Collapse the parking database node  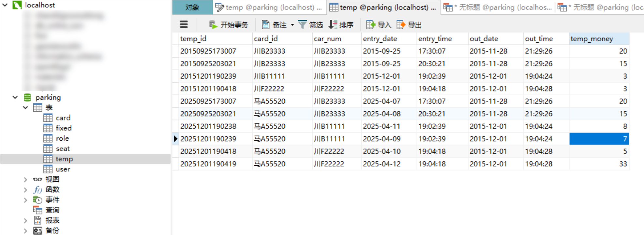pos(15,97)
